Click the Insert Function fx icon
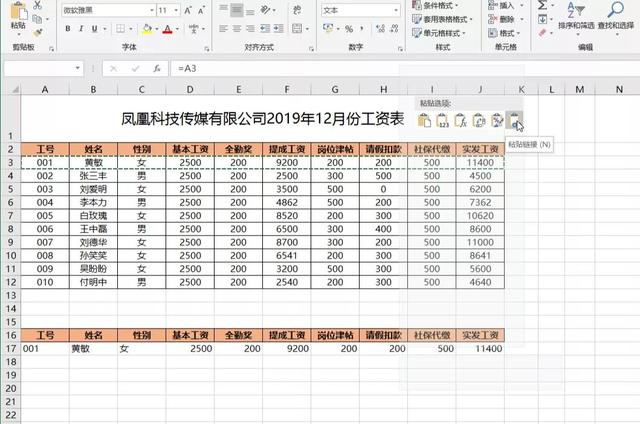The width and height of the screenshot is (640, 424). 157,69
